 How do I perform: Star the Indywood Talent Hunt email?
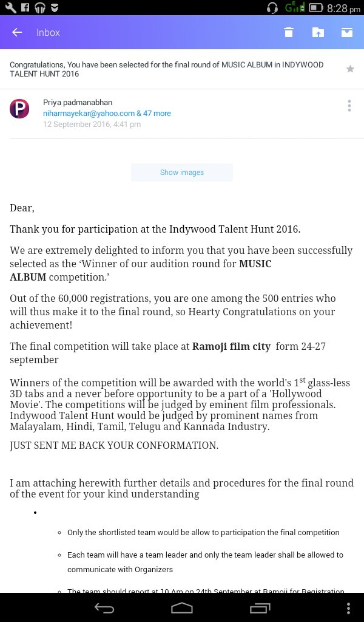[350, 69]
